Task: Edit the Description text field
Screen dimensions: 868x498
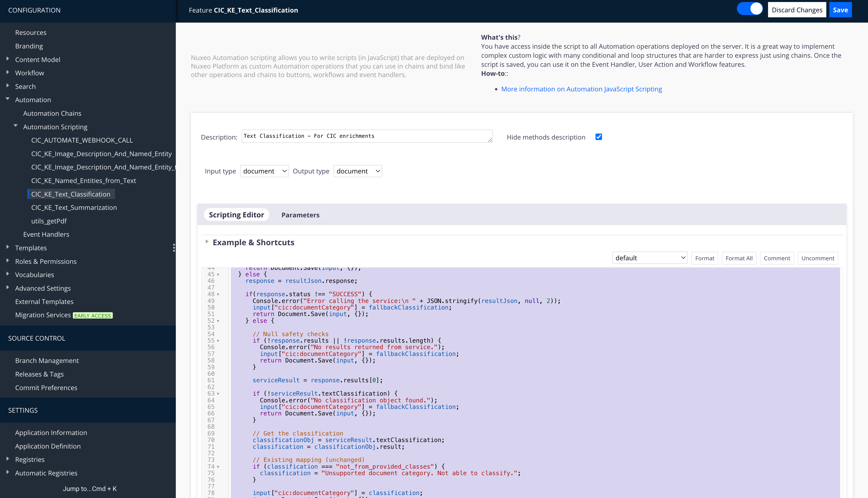Action: tap(366, 136)
